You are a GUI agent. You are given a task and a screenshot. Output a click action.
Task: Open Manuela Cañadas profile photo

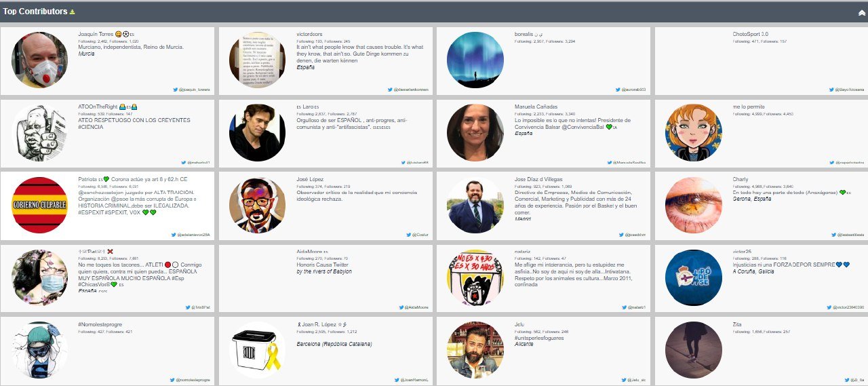point(476,132)
